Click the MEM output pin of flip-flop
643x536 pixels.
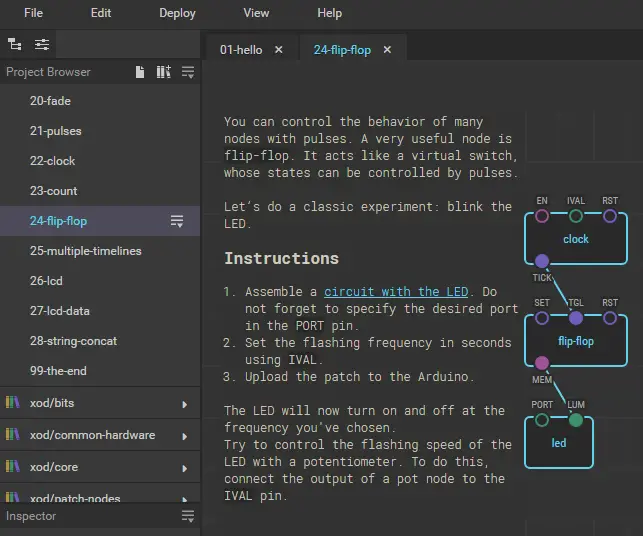pyautogui.click(x=542, y=363)
